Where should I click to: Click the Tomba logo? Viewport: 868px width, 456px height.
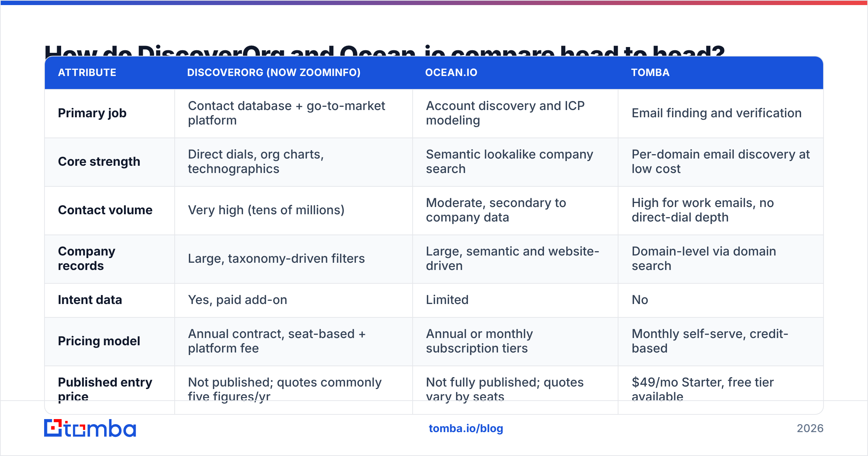tap(90, 428)
